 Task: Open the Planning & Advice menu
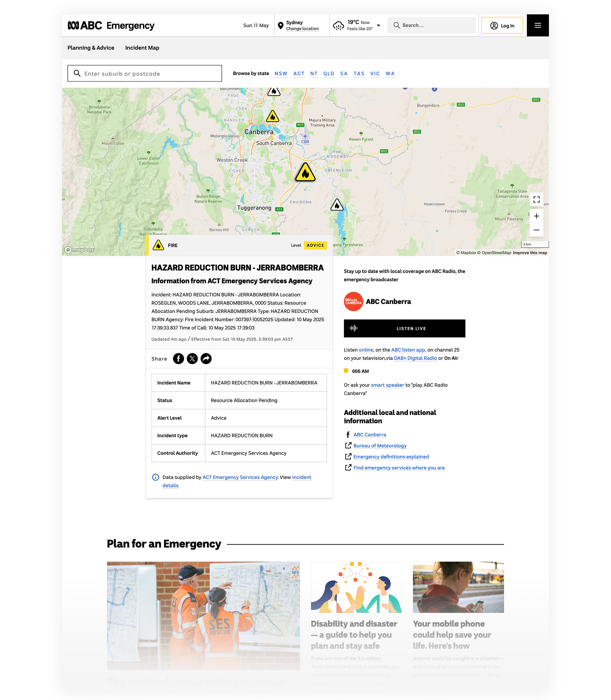click(91, 48)
